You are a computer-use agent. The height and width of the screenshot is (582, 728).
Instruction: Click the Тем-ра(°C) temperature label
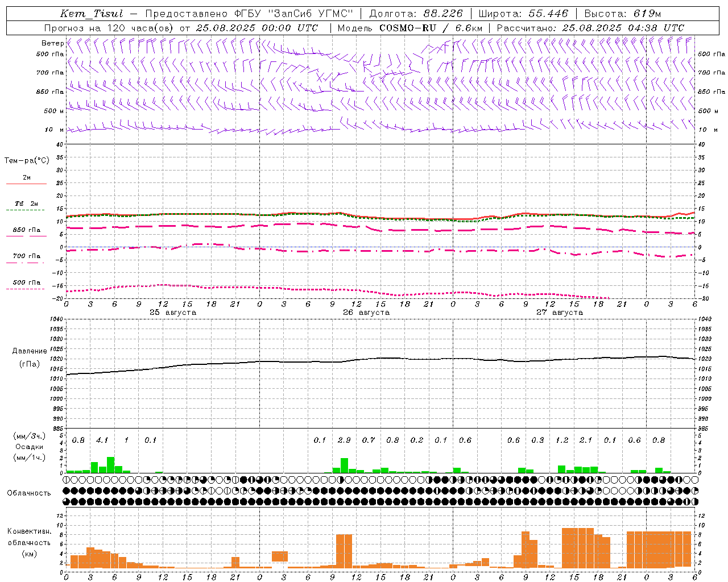point(27,160)
